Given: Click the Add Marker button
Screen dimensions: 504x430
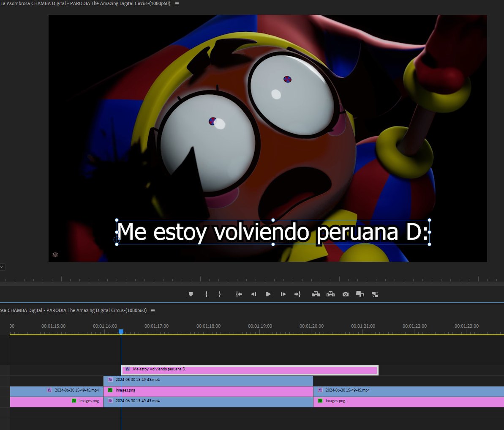Looking at the screenshot, I should (191, 294).
